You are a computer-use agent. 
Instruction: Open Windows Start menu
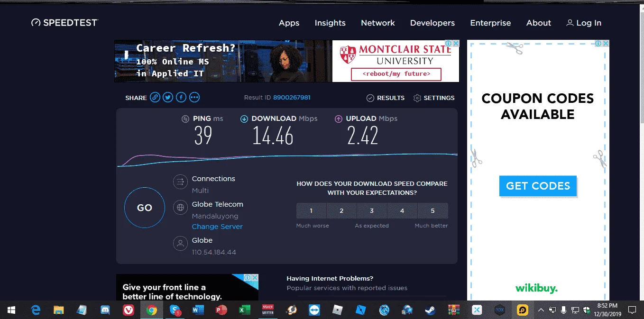11,310
